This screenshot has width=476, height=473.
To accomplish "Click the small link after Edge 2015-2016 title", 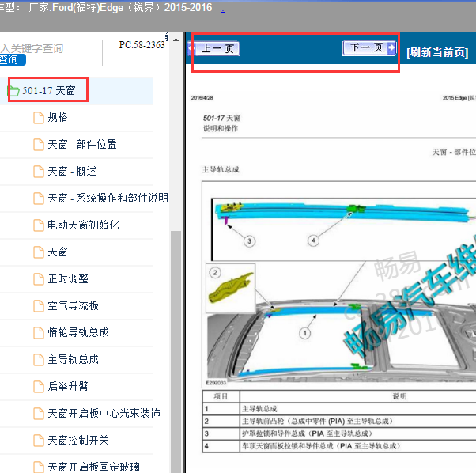I will click(223, 10).
